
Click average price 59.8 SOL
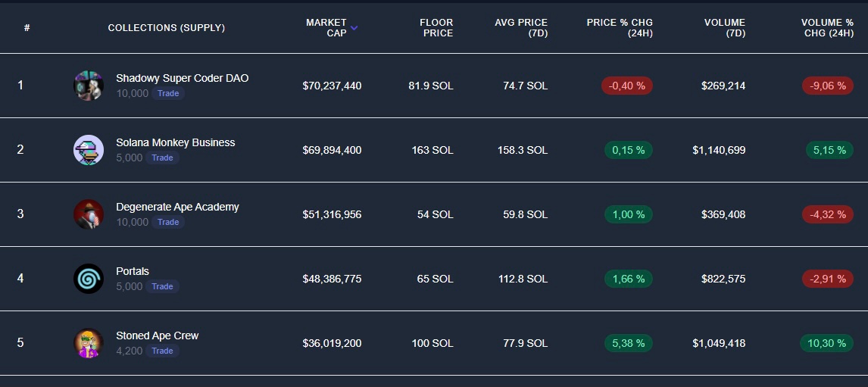point(526,214)
